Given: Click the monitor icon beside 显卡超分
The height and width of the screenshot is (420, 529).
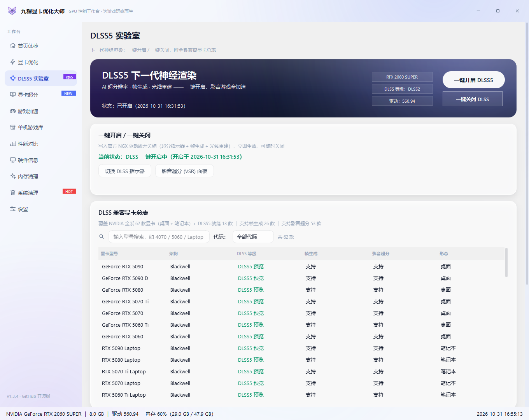Looking at the screenshot, I should (13, 95).
